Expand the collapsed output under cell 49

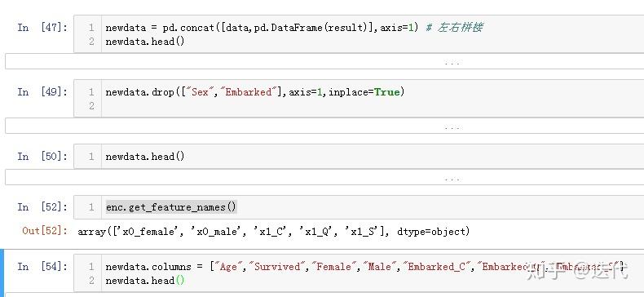(x=452, y=126)
